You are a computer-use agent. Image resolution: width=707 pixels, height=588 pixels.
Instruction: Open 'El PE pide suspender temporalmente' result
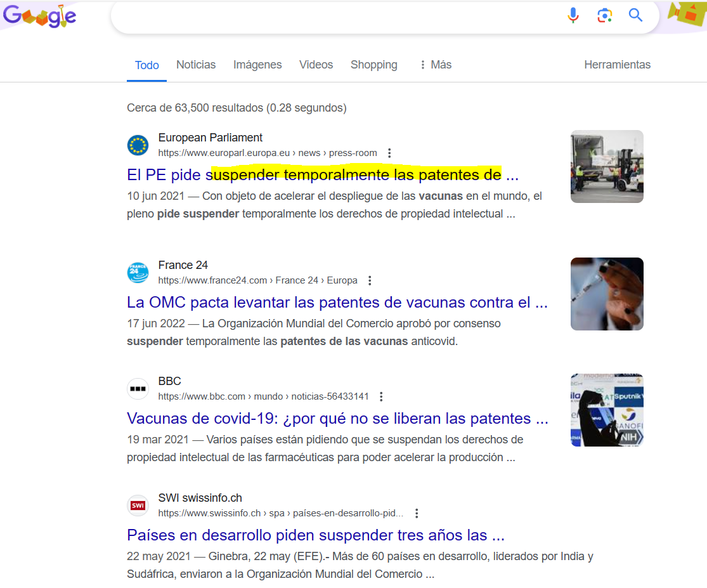323,175
